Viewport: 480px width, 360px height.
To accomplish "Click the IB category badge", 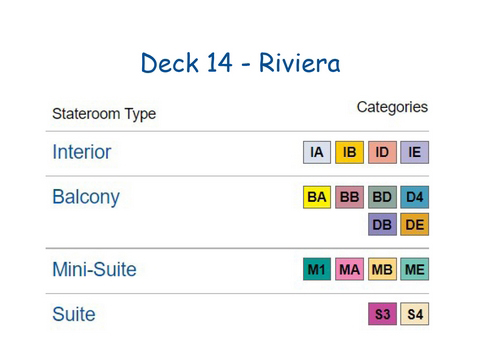I will coord(349,152).
